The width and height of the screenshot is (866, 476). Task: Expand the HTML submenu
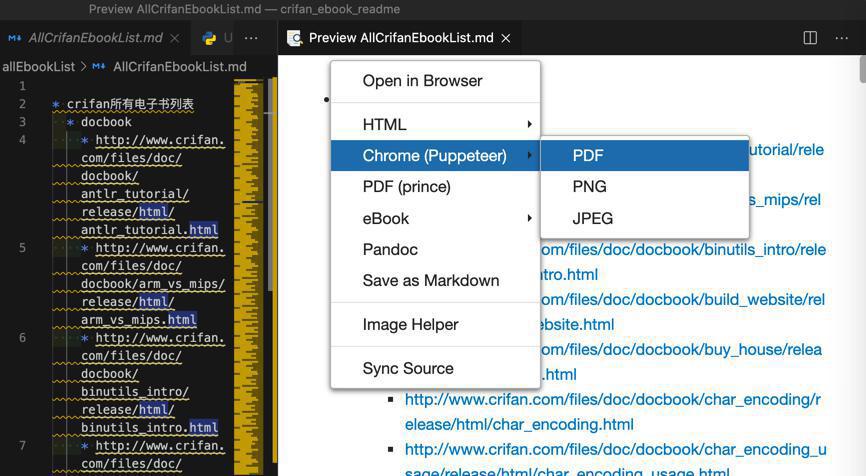tap(435, 124)
